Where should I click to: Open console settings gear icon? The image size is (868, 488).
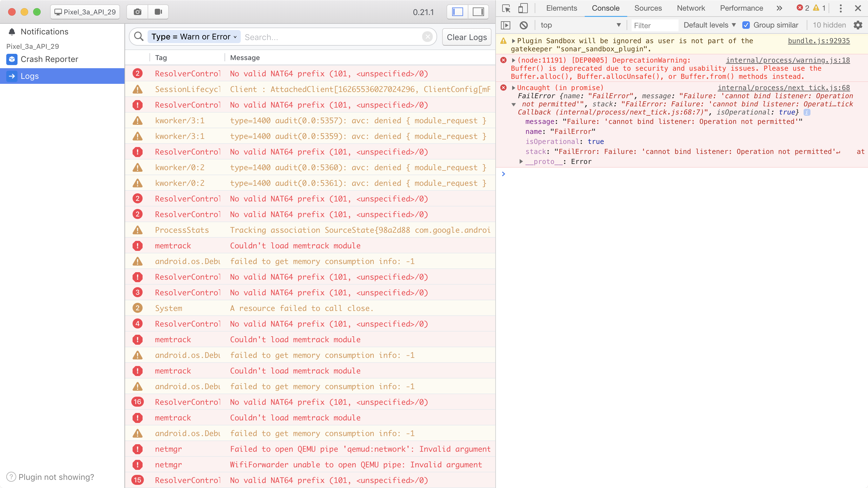click(x=858, y=25)
